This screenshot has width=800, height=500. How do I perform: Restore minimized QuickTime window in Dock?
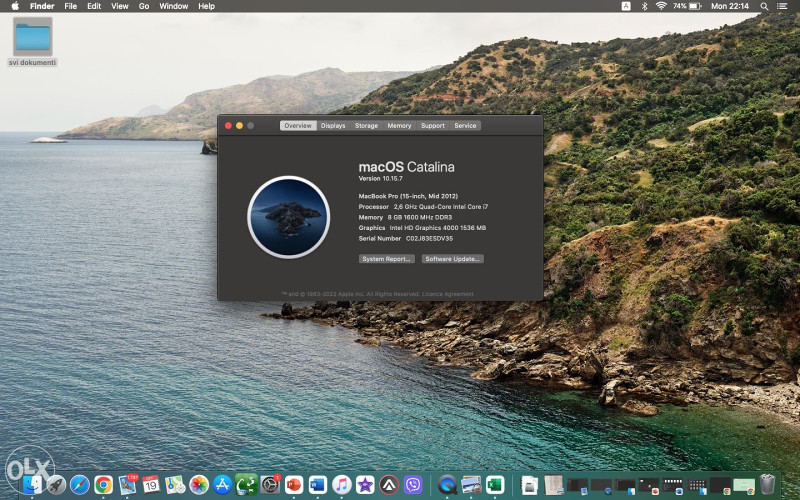(601, 485)
